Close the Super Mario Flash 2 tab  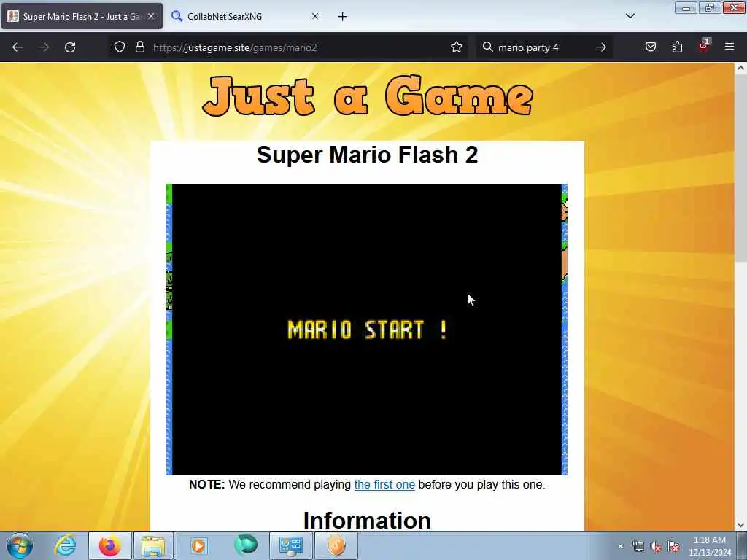(151, 16)
